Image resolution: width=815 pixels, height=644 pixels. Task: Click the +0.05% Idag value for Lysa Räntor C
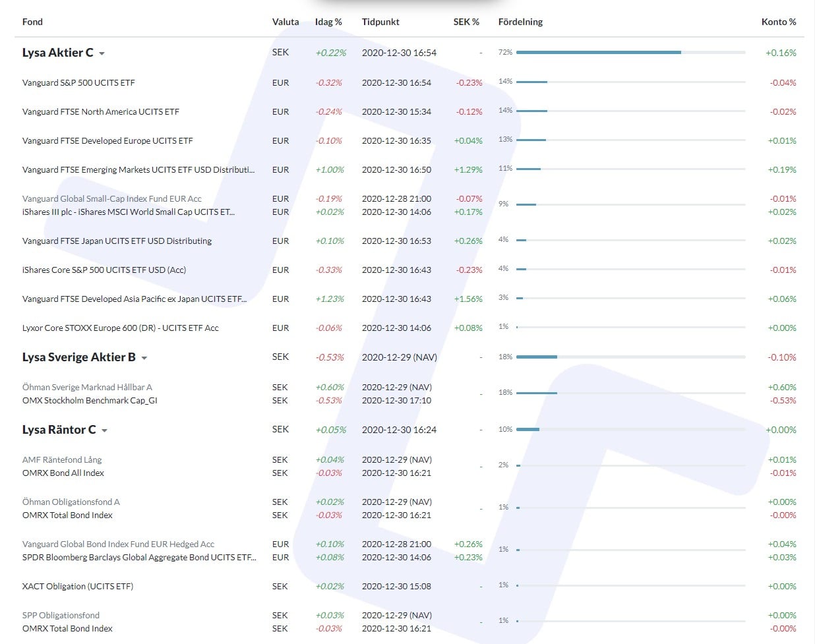coord(331,430)
